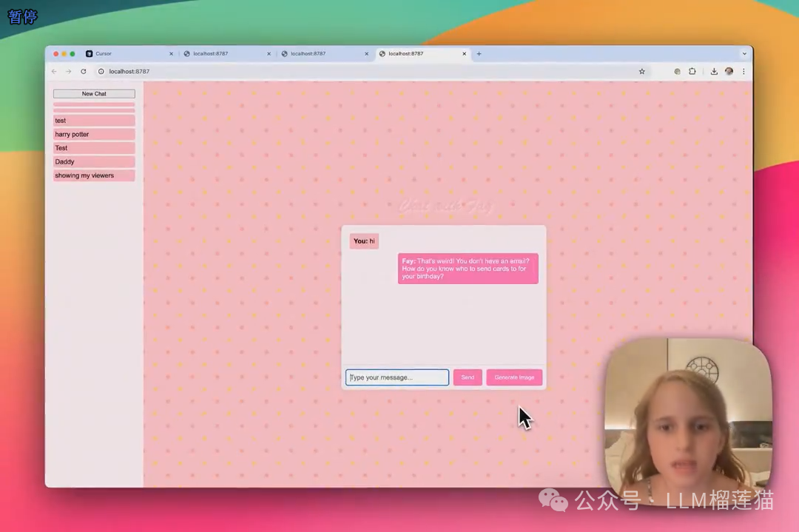799x532 pixels.
Task: Click the site info icon in address bar
Action: (101, 72)
